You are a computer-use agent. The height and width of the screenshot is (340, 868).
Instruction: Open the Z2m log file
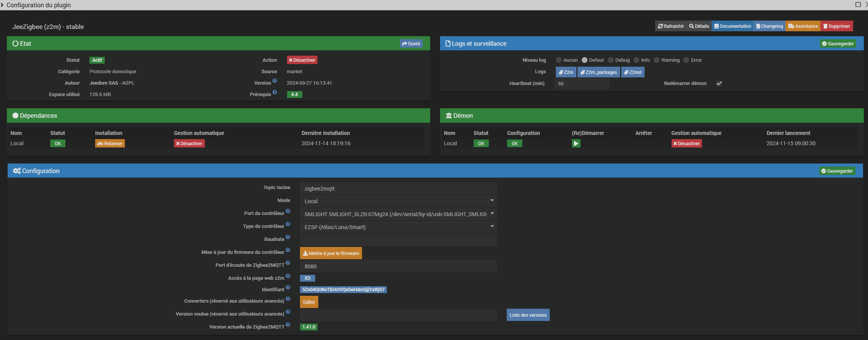pos(566,72)
